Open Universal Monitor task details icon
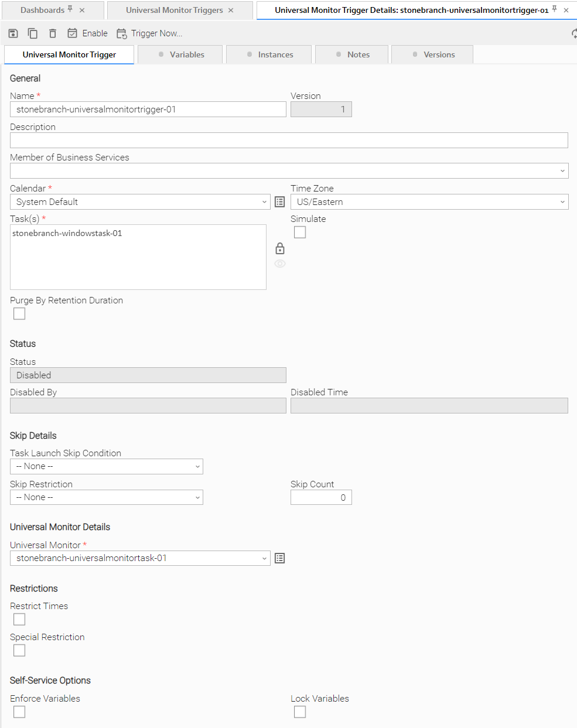 pyautogui.click(x=280, y=558)
